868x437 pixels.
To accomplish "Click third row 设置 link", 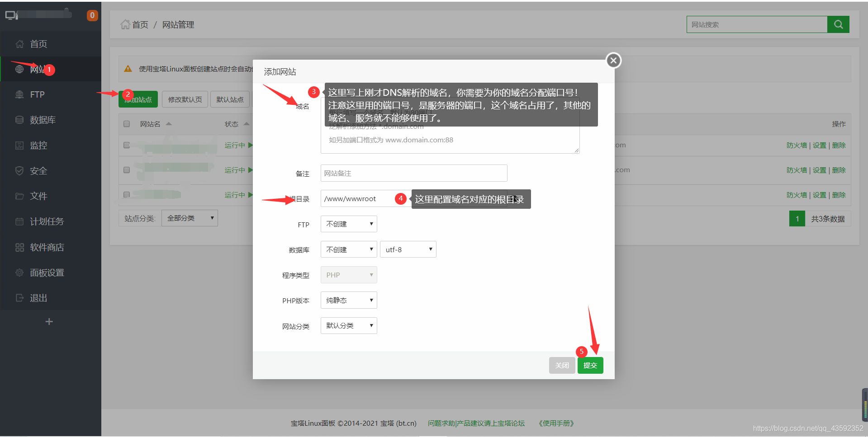I will click(820, 195).
